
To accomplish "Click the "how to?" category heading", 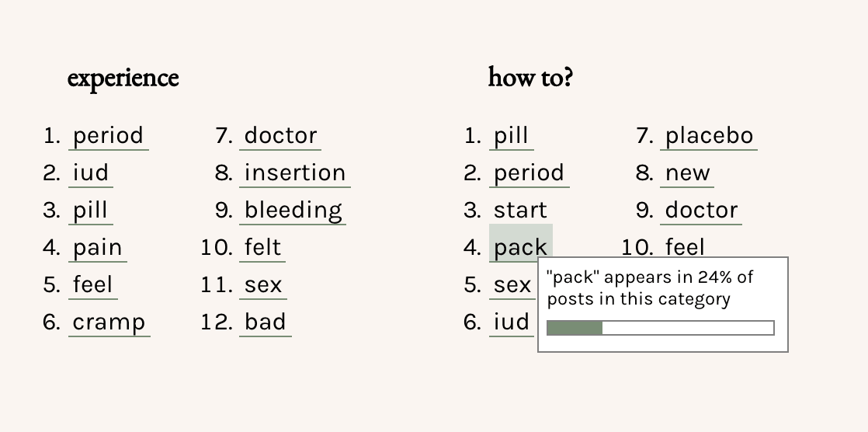I will [x=530, y=78].
